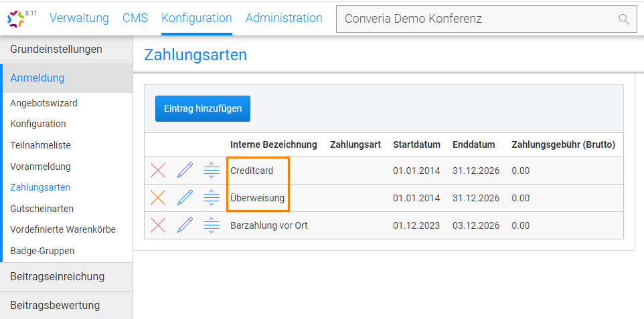Click the Eintrag hinzufügen button
This screenshot has width=644, height=319.
pyautogui.click(x=203, y=108)
